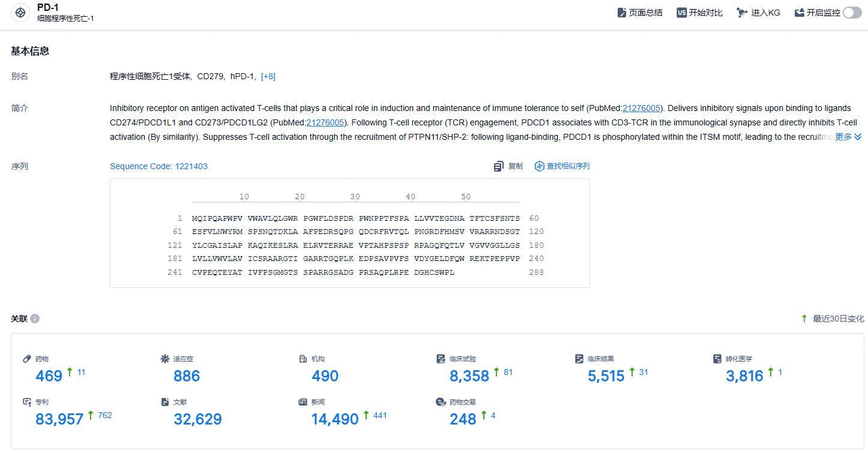Click the 81 recent clinical trials change
This screenshot has width=868, height=453.
pos(508,372)
